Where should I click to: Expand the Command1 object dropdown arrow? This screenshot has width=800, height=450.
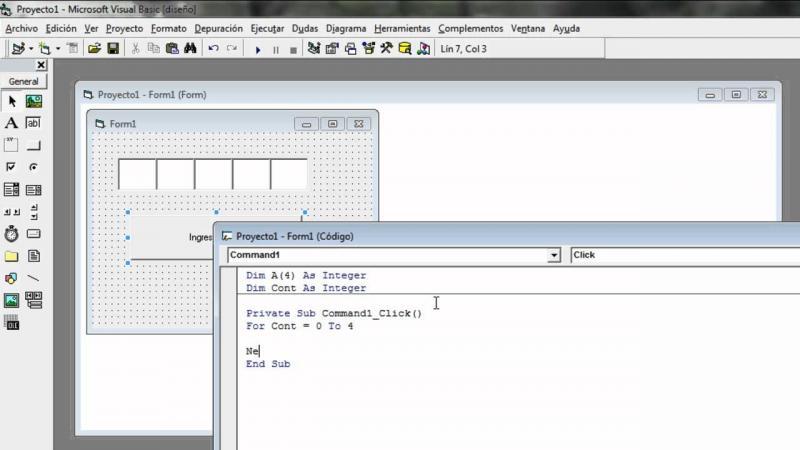(554, 255)
